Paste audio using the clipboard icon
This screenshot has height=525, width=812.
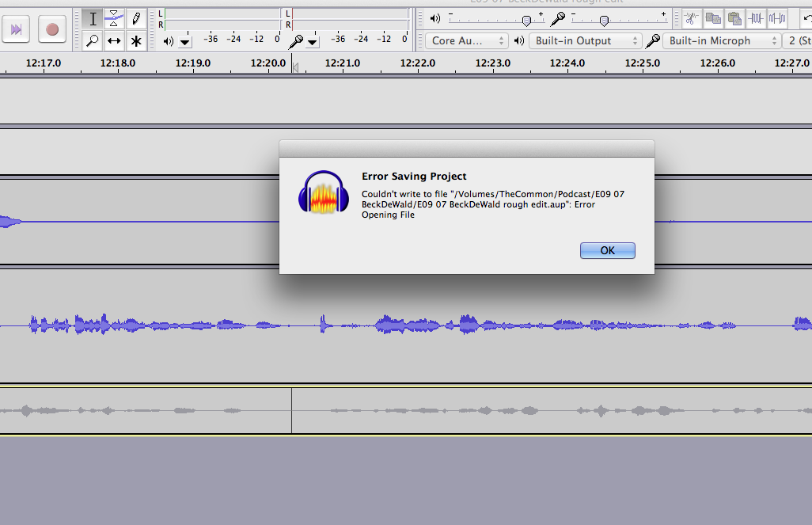click(x=734, y=17)
